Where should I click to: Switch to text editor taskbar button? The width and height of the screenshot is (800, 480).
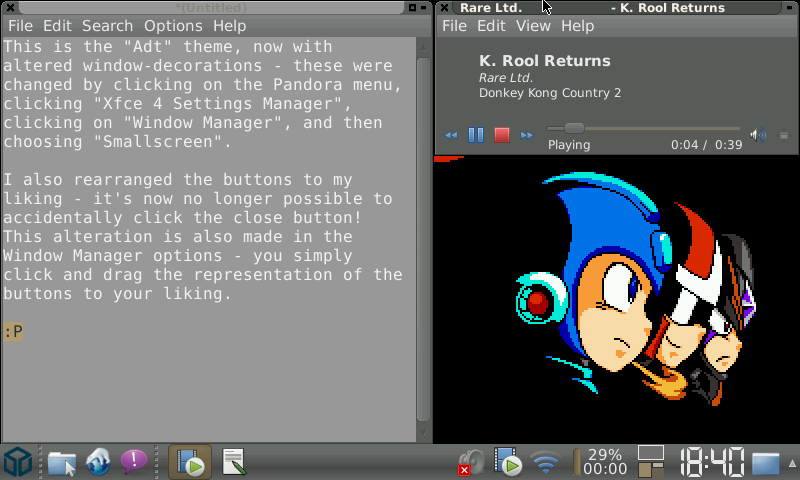click(233, 462)
